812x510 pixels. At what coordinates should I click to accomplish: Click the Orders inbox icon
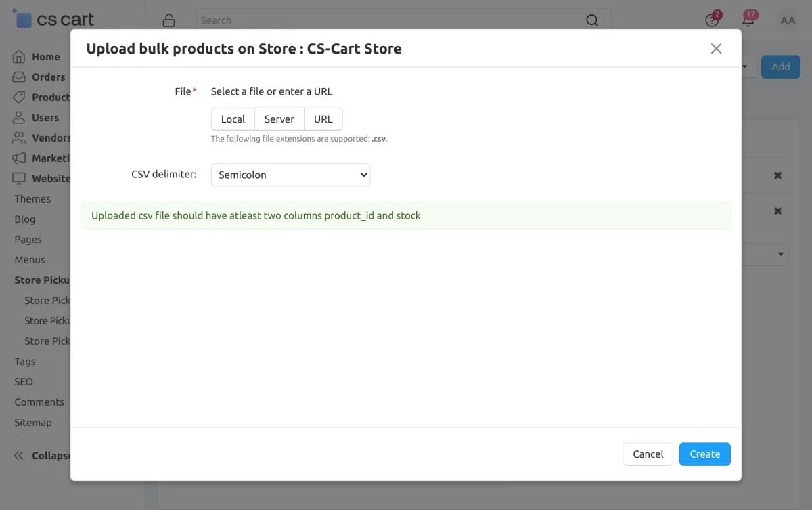(x=19, y=77)
